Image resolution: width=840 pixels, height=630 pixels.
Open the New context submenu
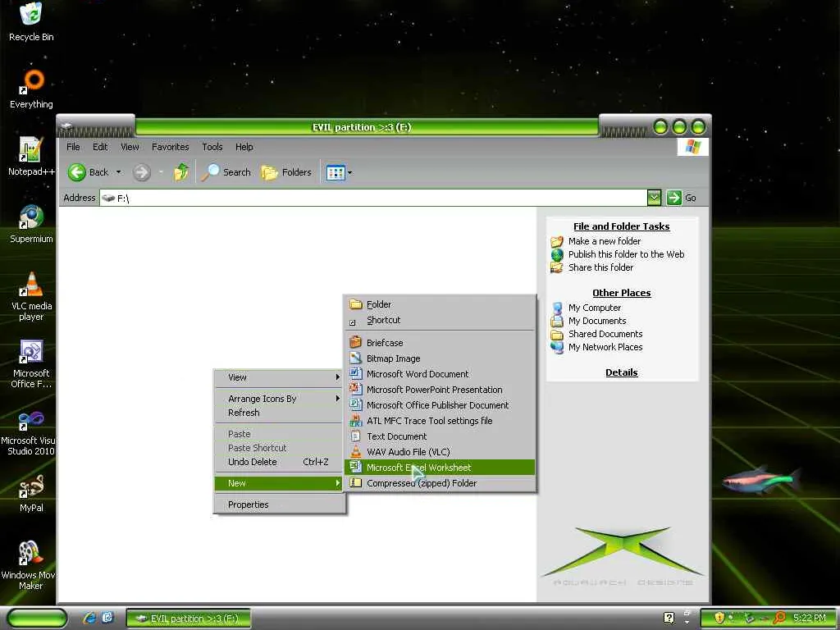point(278,483)
